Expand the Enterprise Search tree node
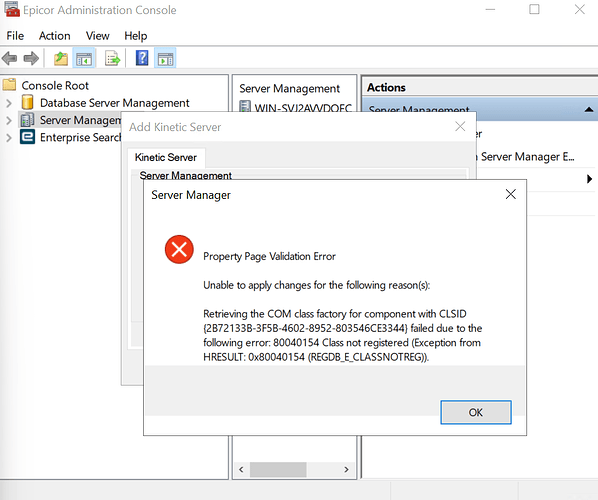Screen dimensions: 598x500 [9, 137]
